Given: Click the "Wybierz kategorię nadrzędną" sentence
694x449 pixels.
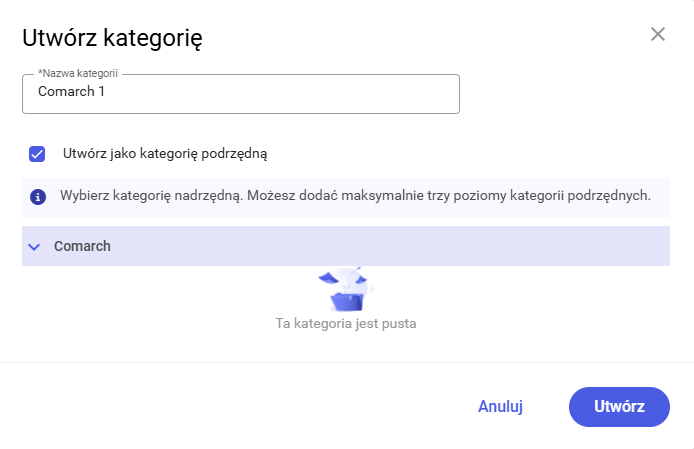Looking at the screenshot, I should [145, 196].
